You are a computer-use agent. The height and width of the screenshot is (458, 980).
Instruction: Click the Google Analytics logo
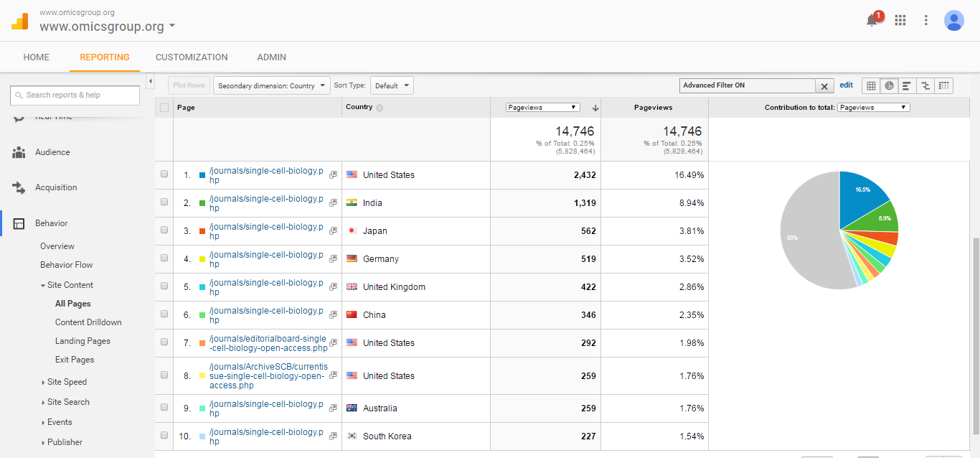click(x=20, y=22)
